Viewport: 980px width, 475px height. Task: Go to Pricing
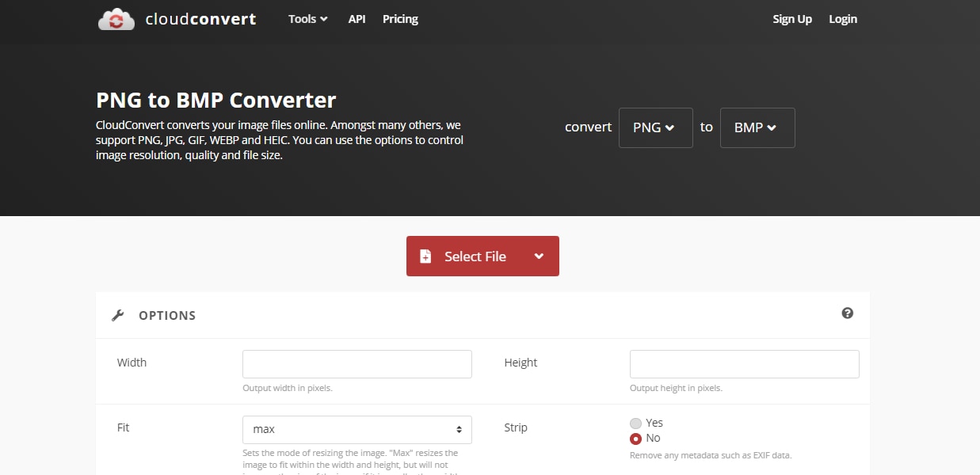[400, 19]
